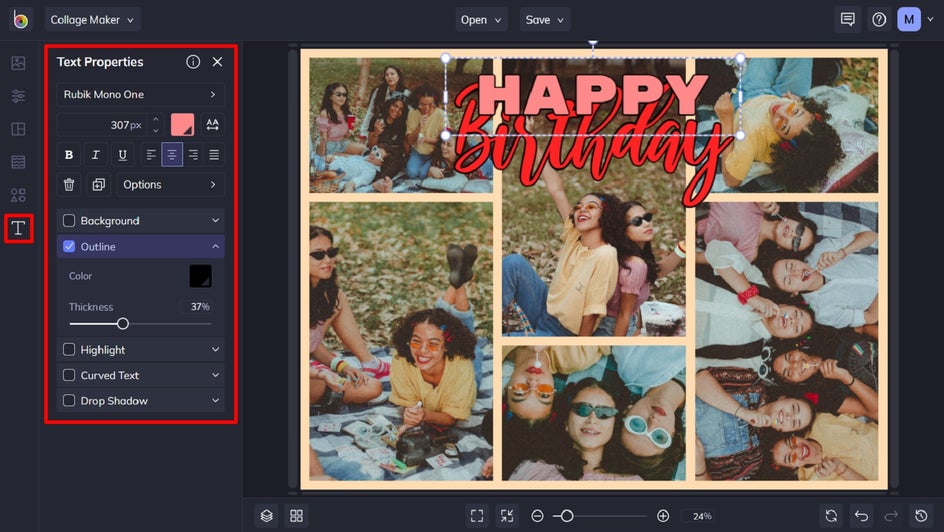Show Text Properties info icon
The image size is (944, 532).
point(193,61)
